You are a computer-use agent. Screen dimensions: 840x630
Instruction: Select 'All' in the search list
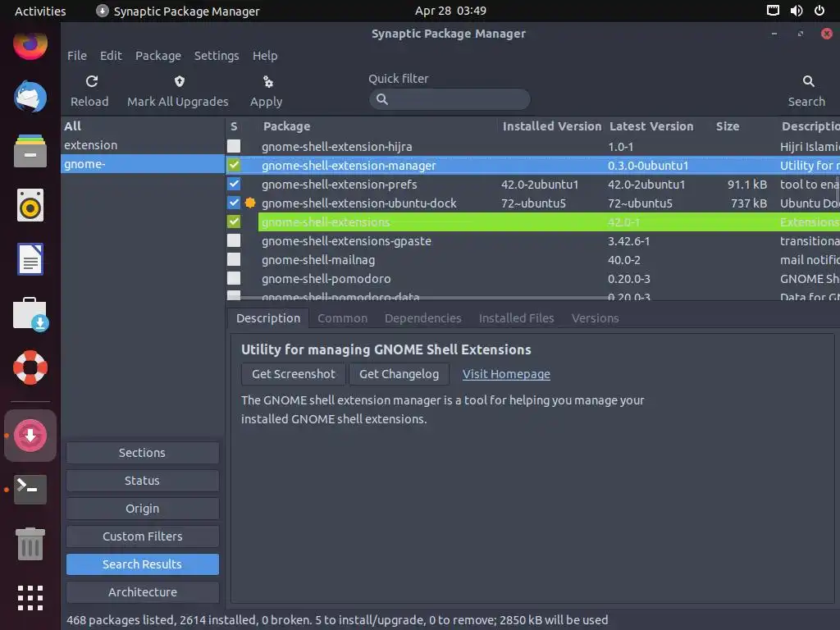click(x=143, y=126)
